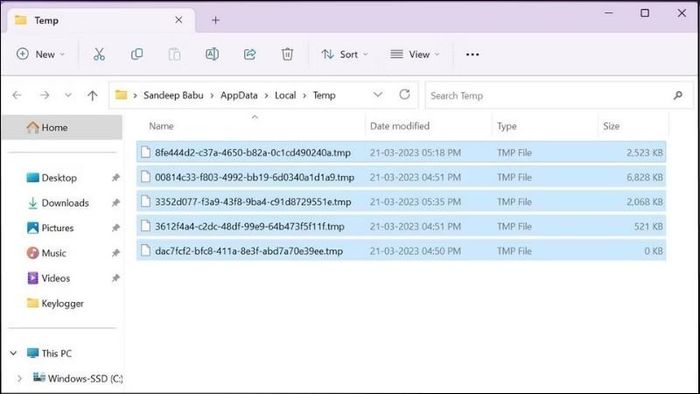Select the Temp tab
700x394 pixels.
tap(98, 20)
